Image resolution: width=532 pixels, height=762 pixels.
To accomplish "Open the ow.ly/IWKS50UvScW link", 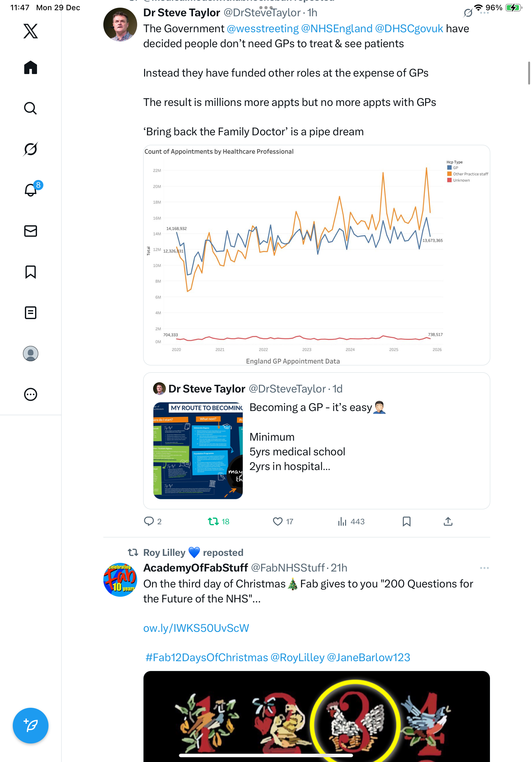I will tap(196, 628).
